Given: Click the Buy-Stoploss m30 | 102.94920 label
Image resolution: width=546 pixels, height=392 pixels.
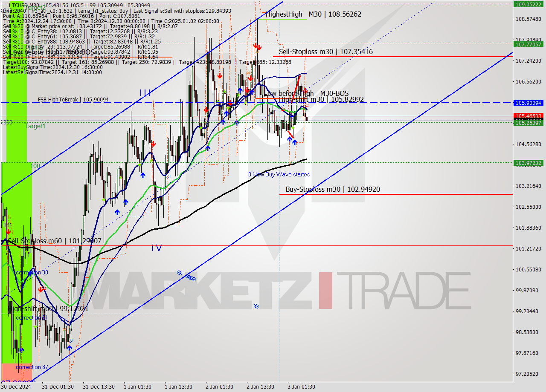Looking at the screenshot, I should 333,189.
